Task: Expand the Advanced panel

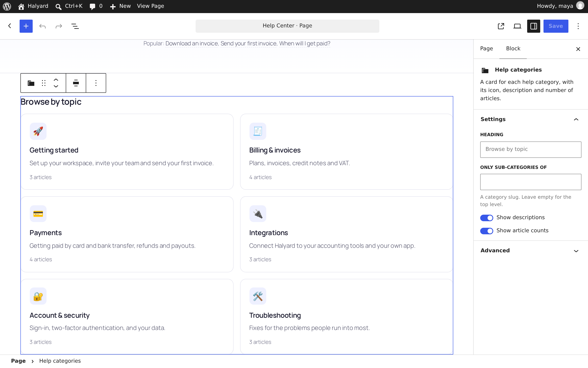Action: 531,251
